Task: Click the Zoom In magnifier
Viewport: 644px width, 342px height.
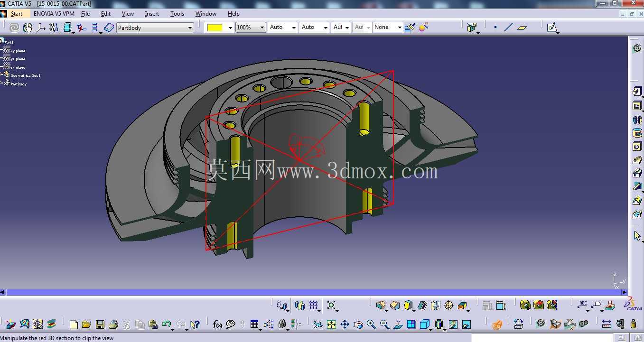Action: pyautogui.click(x=371, y=324)
